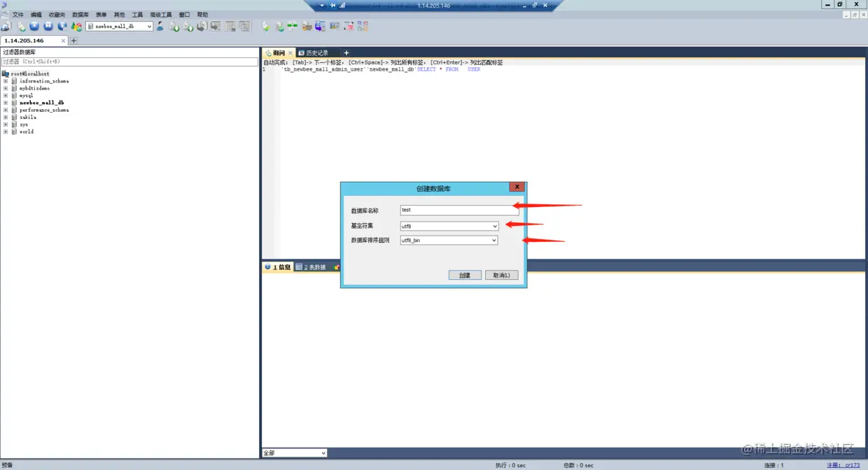Click the database icon beside world
The height and width of the screenshot is (470, 868).
point(14,131)
